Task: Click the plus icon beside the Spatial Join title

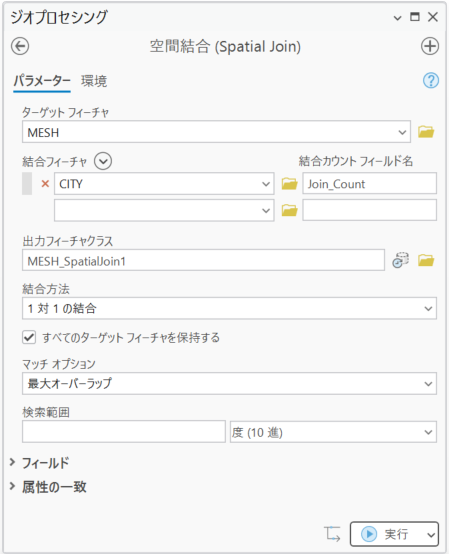Action: tap(430, 46)
